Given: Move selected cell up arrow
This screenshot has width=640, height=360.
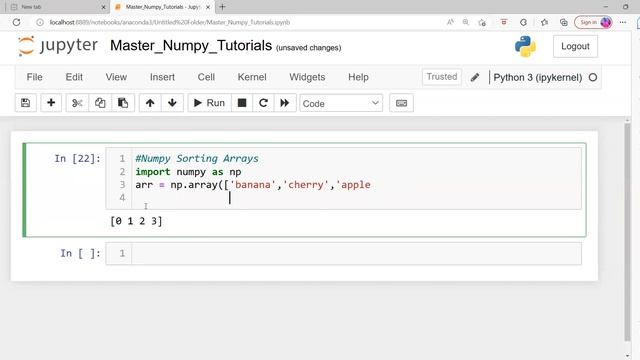Looking at the screenshot, I should pos(150,103).
